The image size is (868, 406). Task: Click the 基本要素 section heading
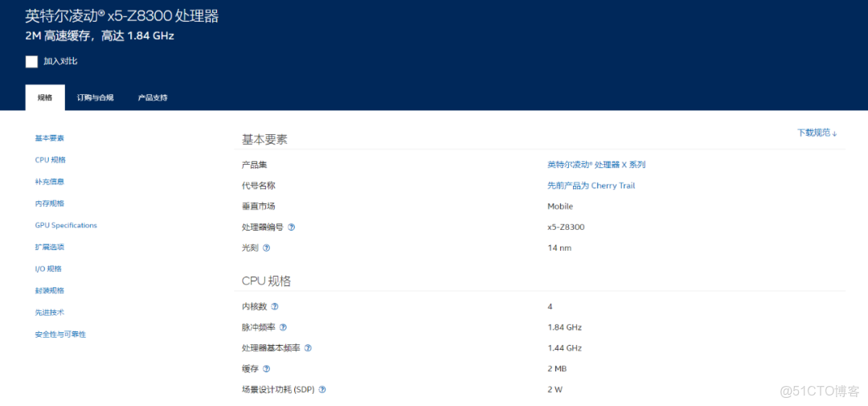[x=264, y=140]
